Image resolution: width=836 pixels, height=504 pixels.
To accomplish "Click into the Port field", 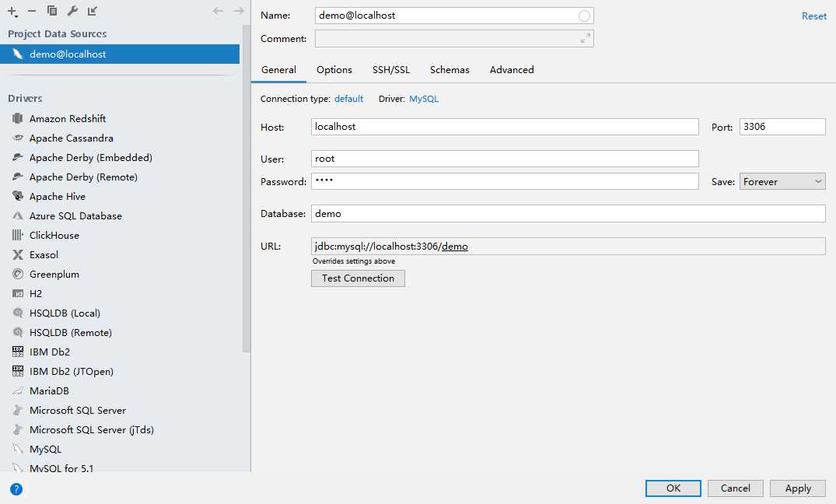I will coord(782,127).
